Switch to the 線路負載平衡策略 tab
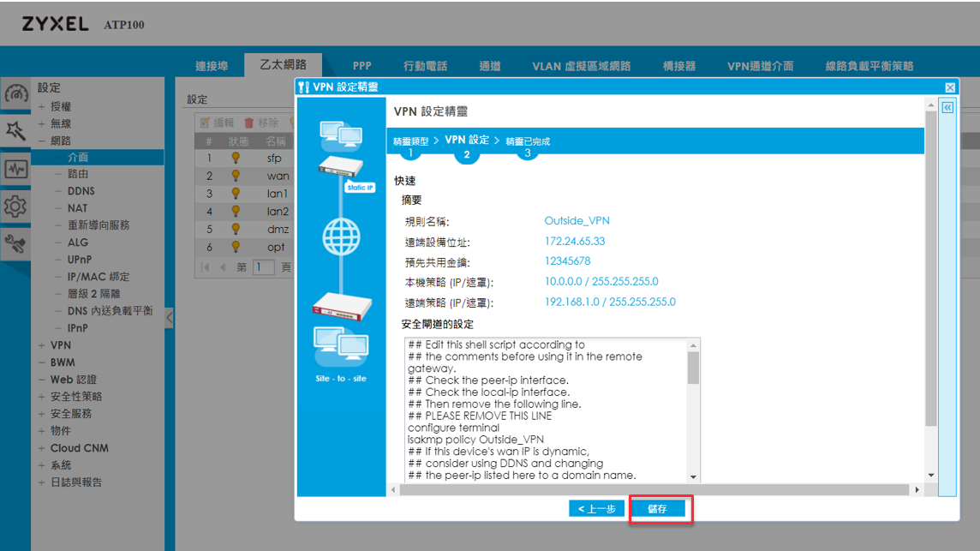The width and height of the screenshot is (980, 551). click(869, 66)
